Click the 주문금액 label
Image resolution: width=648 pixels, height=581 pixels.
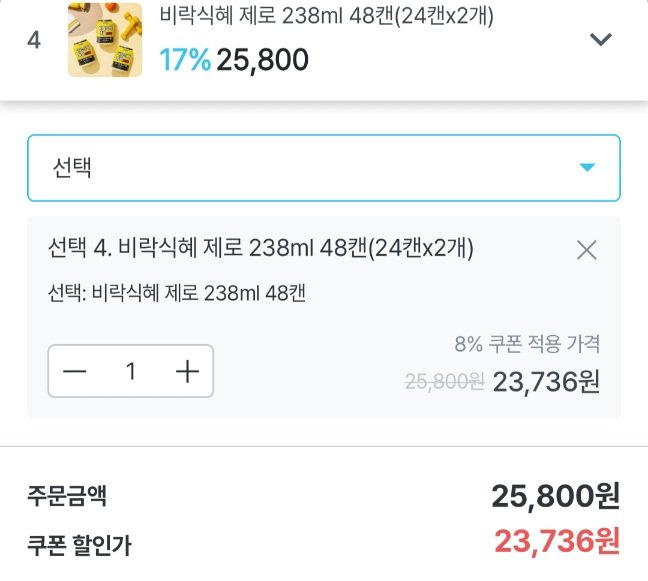coord(67,495)
